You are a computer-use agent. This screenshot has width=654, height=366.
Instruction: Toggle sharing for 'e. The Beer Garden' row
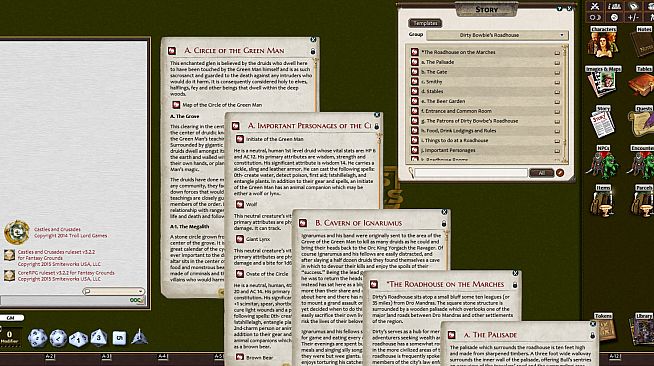[557, 102]
